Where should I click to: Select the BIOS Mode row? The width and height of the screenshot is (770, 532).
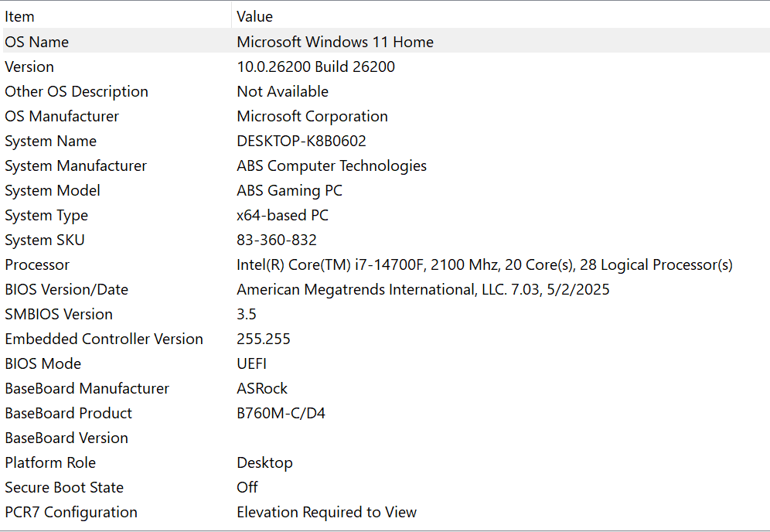coord(43,363)
